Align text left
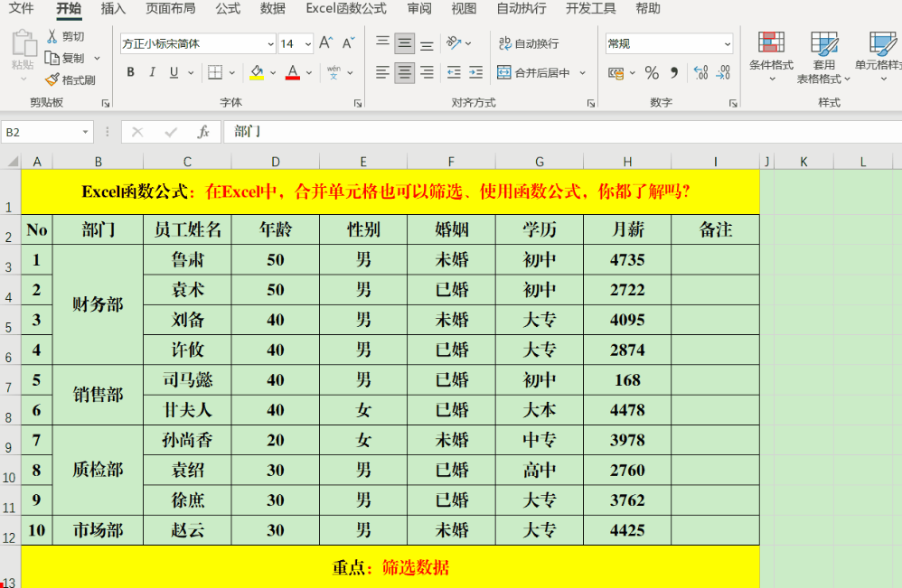Screen dimensions: 902x588 point(382,72)
